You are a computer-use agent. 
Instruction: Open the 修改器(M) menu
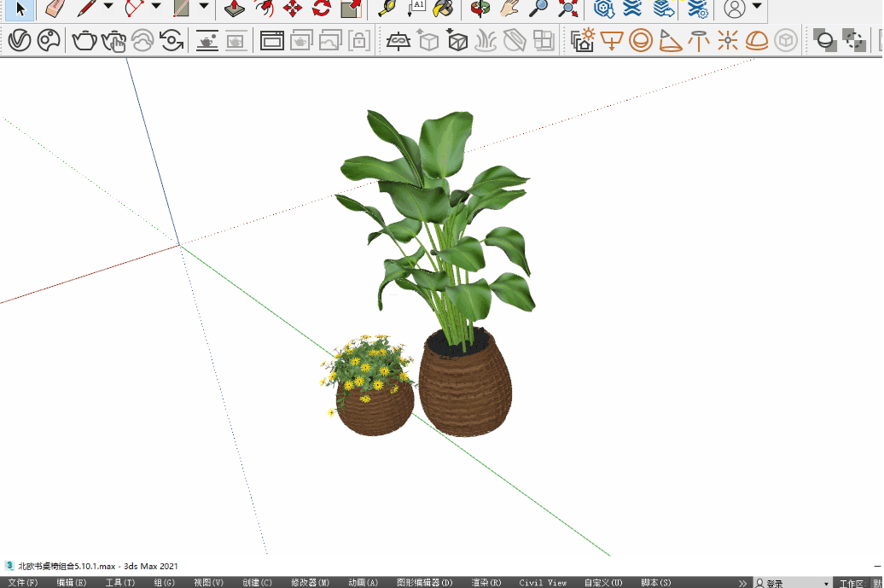(x=310, y=583)
